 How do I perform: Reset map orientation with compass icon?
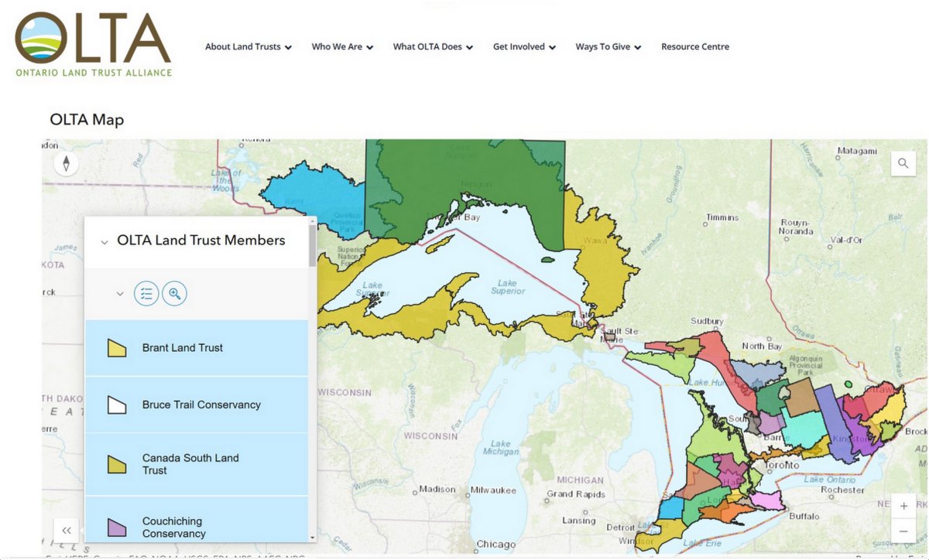click(x=67, y=163)
